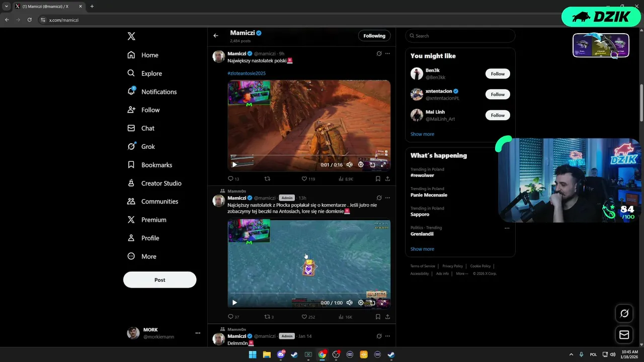Viewport: 644px width, 362px height.
Task: Click the search field on X
Action: (x=460, y=36)
